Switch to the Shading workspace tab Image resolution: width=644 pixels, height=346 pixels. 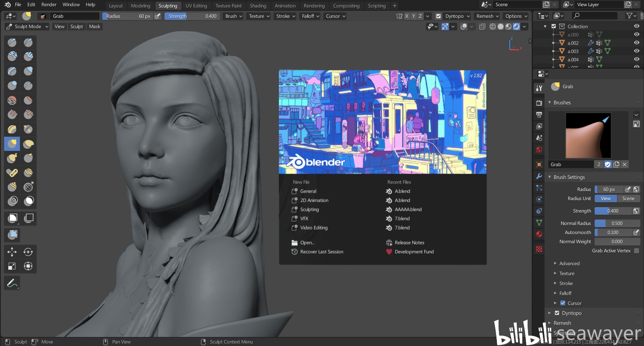coord(258,6)
